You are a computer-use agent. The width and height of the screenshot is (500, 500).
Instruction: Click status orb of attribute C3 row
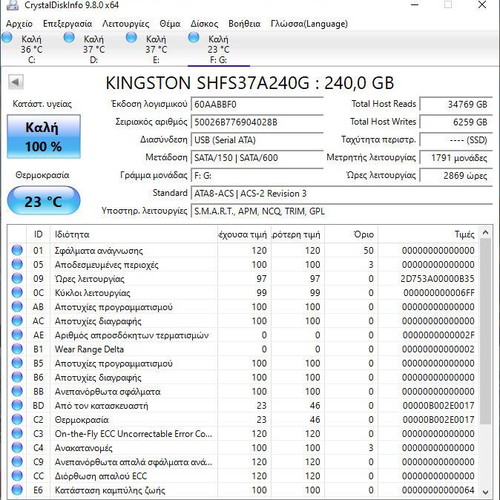[x=17, y=433]
